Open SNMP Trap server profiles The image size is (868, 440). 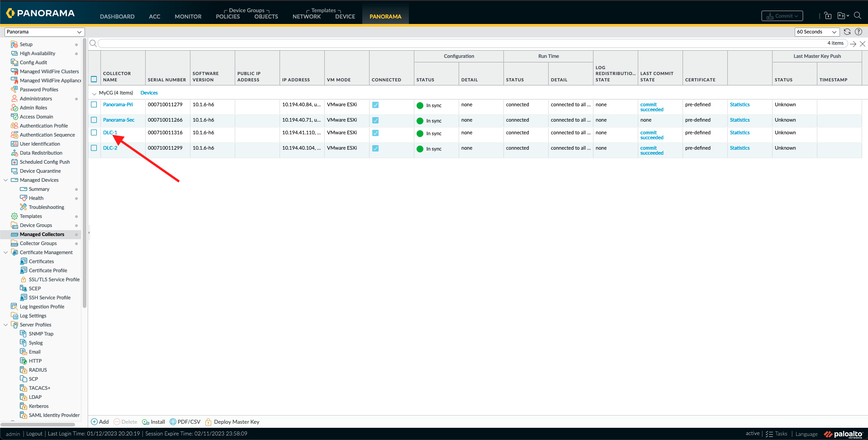tap(23, 333)
